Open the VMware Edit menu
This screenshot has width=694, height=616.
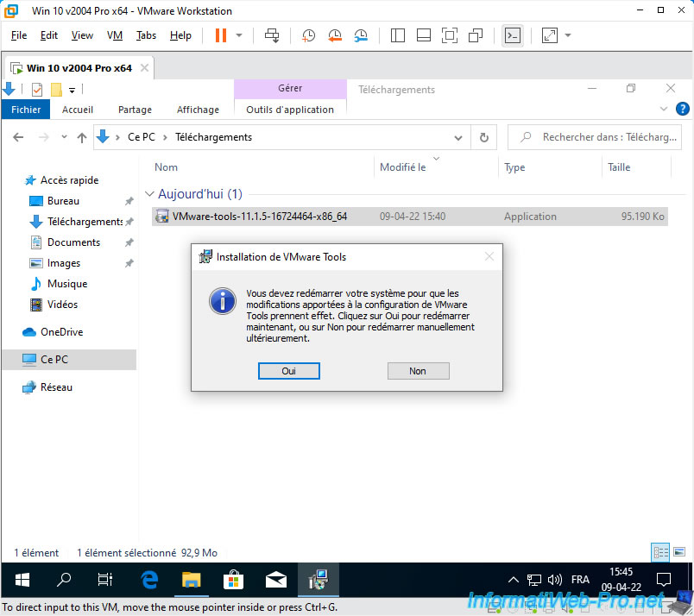pos(48,35)
